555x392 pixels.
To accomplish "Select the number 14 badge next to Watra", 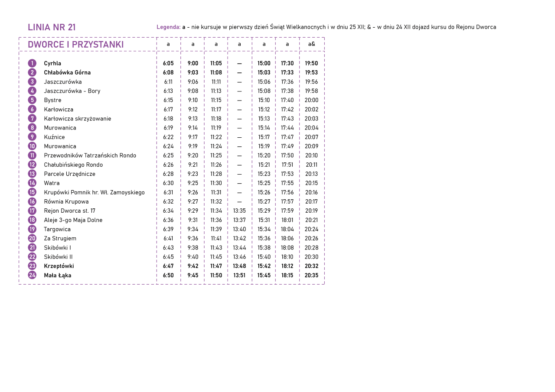I will tap(32, 183).
